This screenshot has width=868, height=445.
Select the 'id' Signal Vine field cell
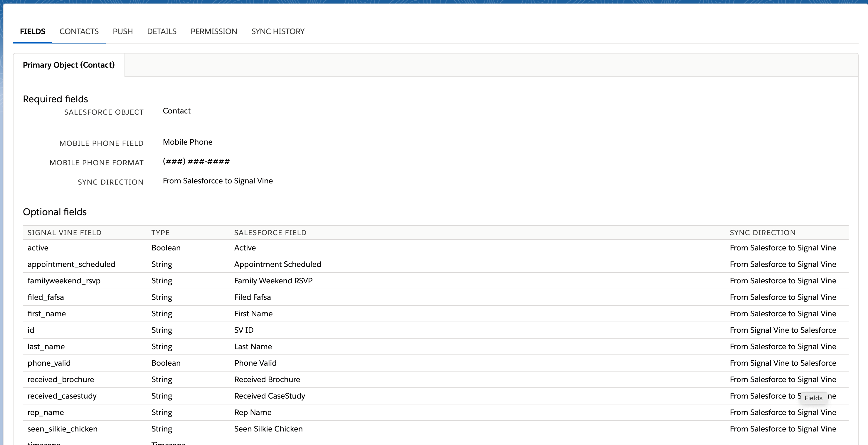click(31, 330)
